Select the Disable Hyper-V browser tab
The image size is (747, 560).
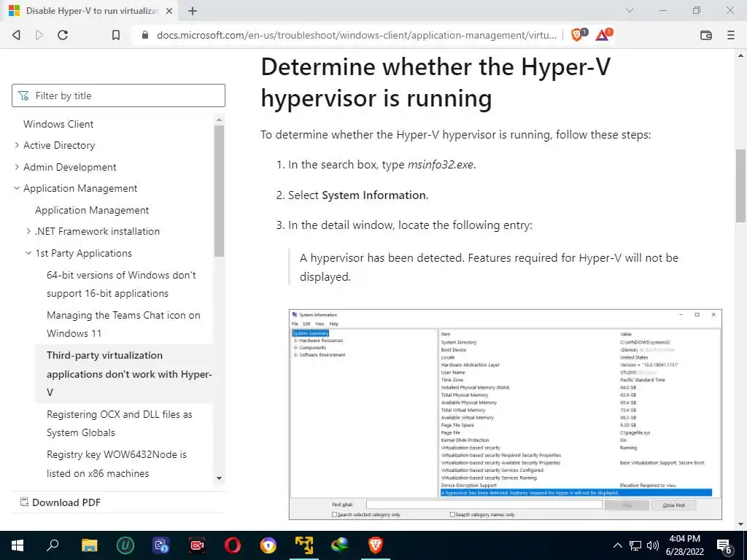pos(90,10)
